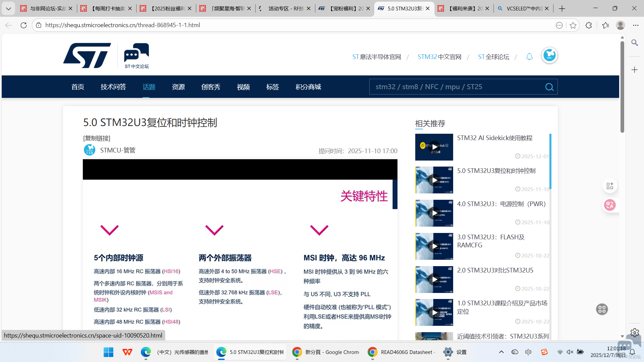
Task: Open the 标签 nav item
Action: 272,87
